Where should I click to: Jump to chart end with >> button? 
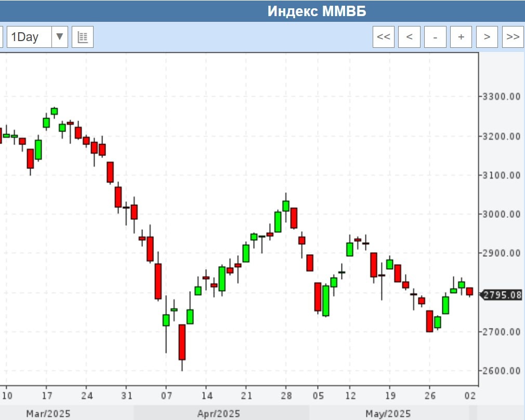[x=513, y=37]
